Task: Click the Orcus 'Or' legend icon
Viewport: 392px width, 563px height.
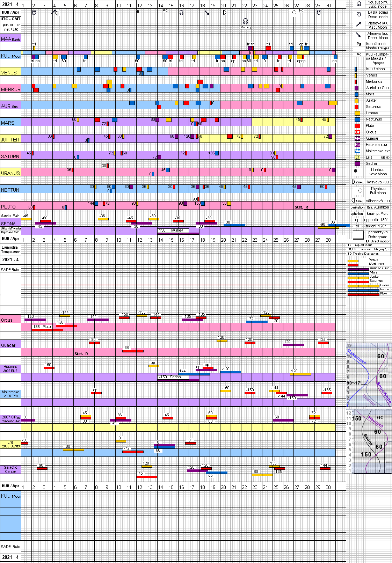Action: click(357, 132)
